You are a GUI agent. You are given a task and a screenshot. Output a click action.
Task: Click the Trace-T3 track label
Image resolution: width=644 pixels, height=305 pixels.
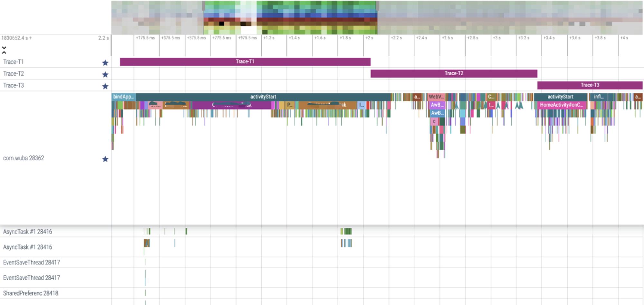(x=14, y=85)
